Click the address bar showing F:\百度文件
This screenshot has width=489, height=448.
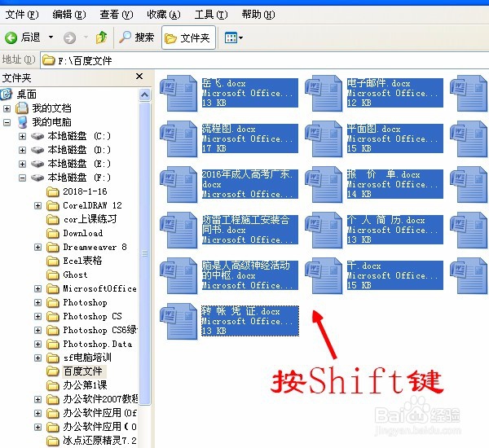tap(264, 60)
